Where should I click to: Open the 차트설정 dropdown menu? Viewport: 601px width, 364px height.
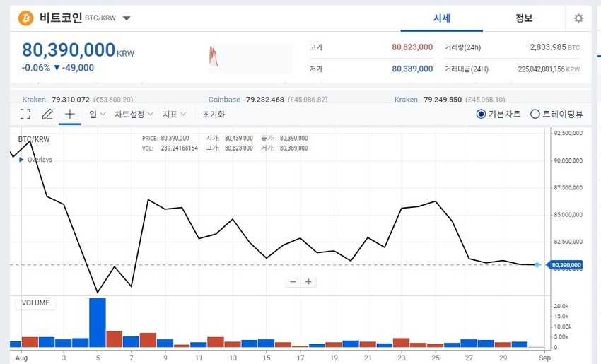(134, 114)
